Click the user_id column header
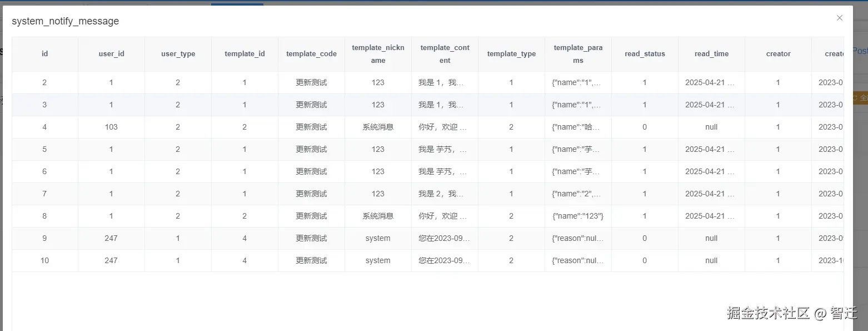The image size is (868, 331). tap(111, 54)
